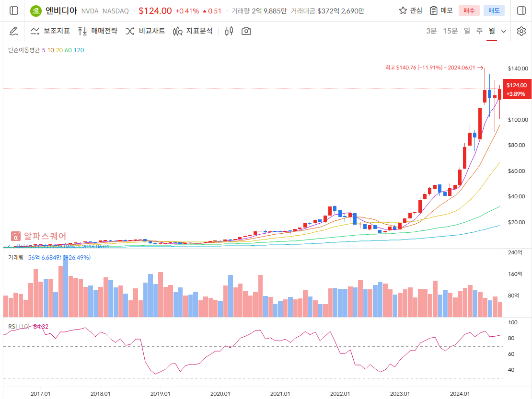Expand the interval dropdown chevron

pos(504,32)
